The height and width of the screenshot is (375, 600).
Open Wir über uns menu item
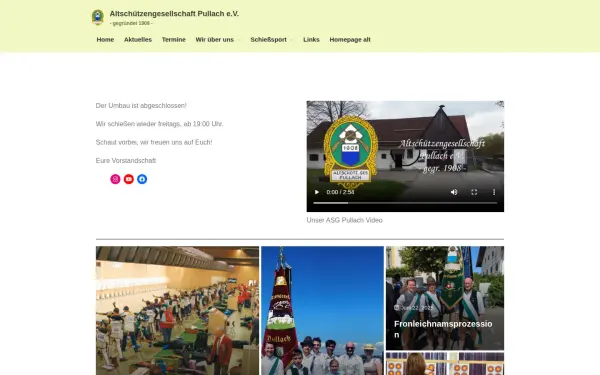(214, 39)
